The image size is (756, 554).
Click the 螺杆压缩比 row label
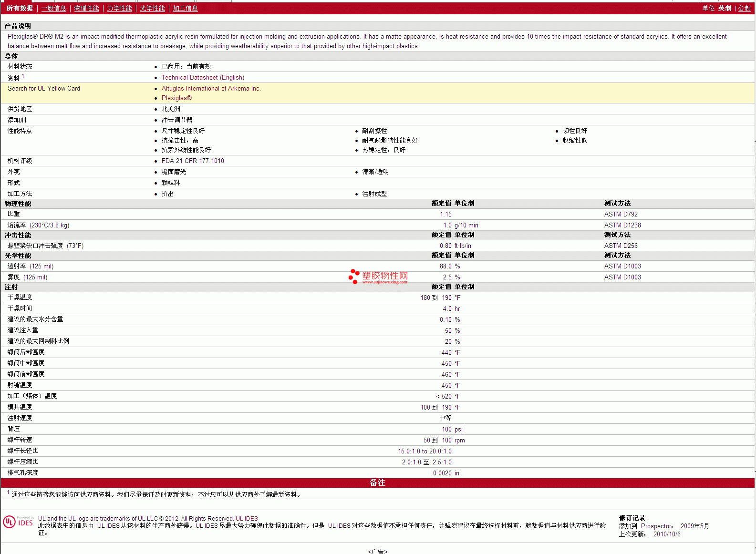(23, 462)
